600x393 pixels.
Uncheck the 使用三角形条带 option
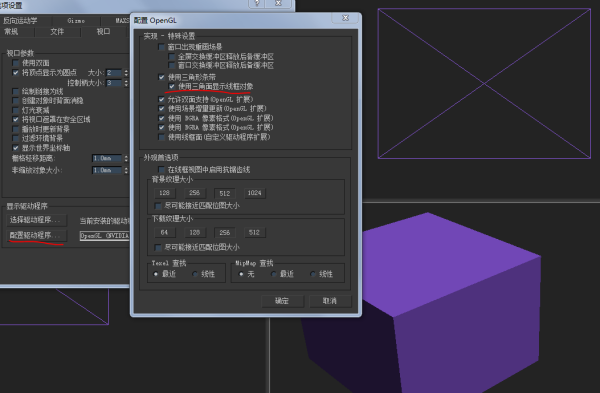point(161,77)
